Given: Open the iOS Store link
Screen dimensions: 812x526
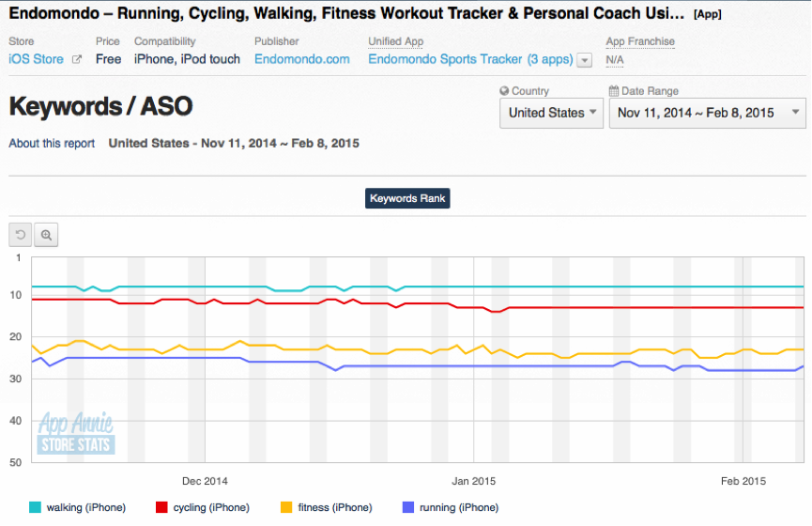Looking at the screenshot, I should point(37,59).
